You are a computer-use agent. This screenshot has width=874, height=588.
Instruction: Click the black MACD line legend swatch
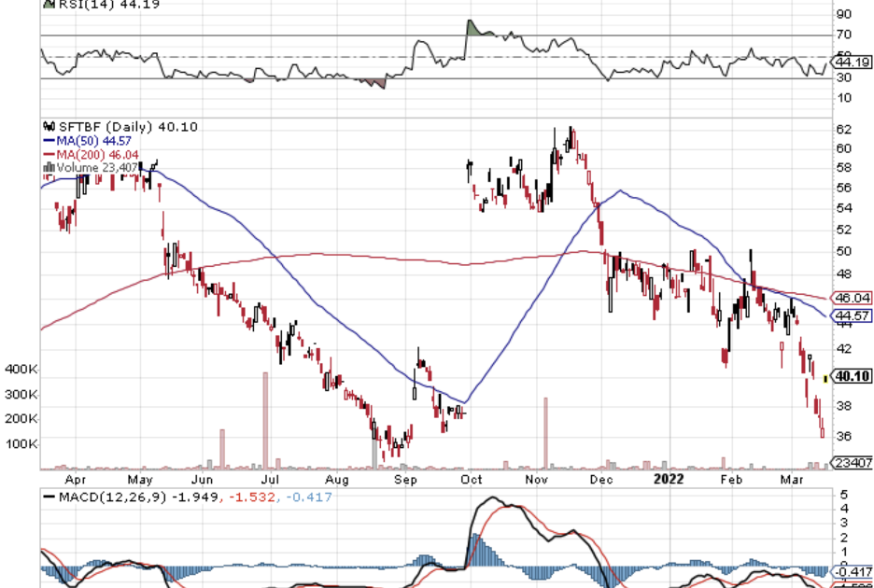coord(49,497)
